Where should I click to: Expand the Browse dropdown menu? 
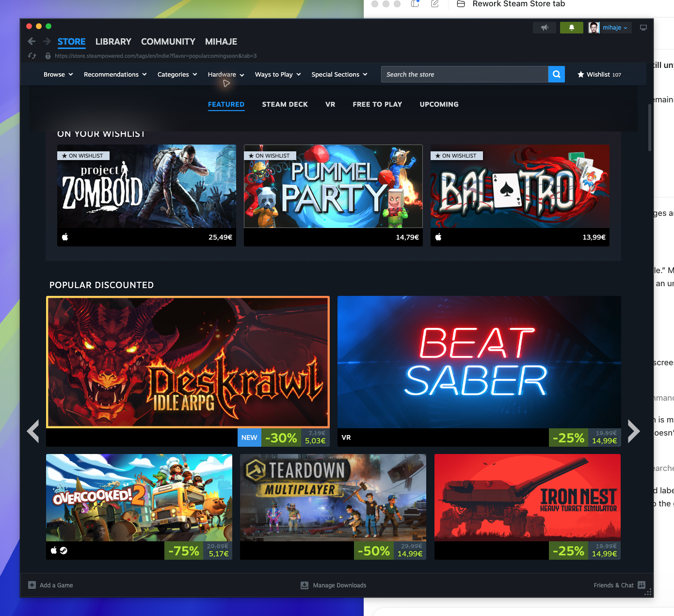point(58,74)
